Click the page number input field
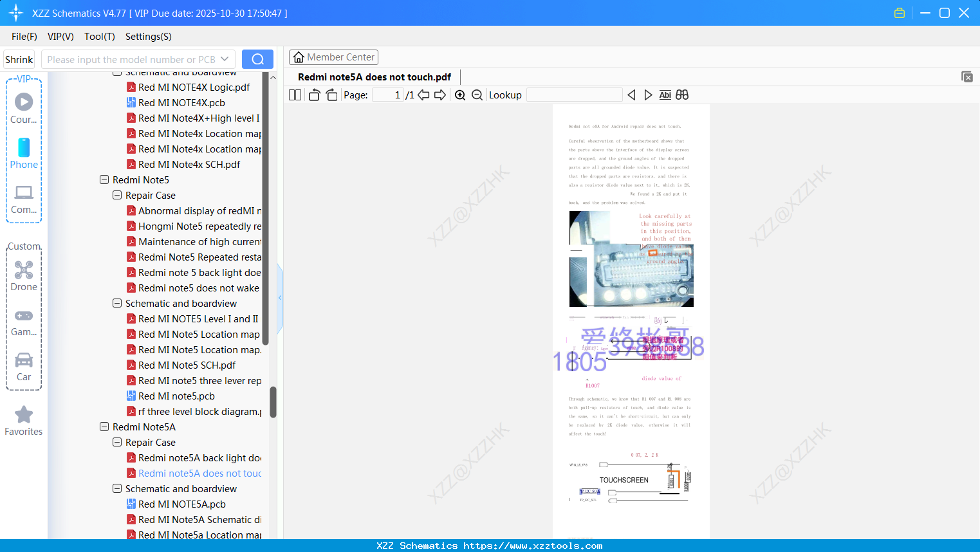 [x=387, y=95]
